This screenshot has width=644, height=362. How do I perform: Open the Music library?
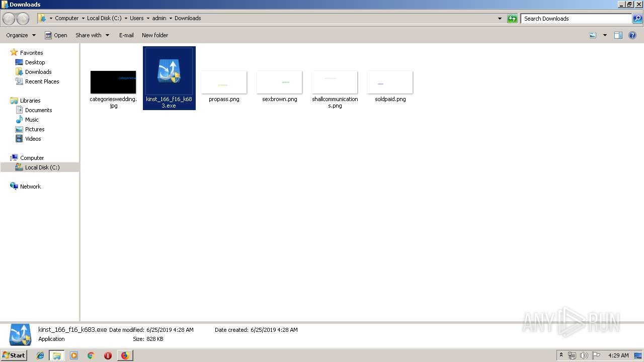(x=32, y=120)
